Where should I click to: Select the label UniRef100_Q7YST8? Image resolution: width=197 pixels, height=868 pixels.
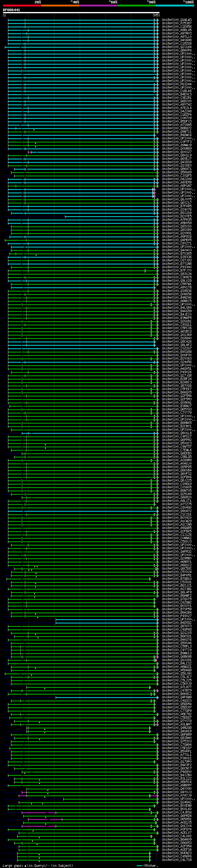point(177,721)
